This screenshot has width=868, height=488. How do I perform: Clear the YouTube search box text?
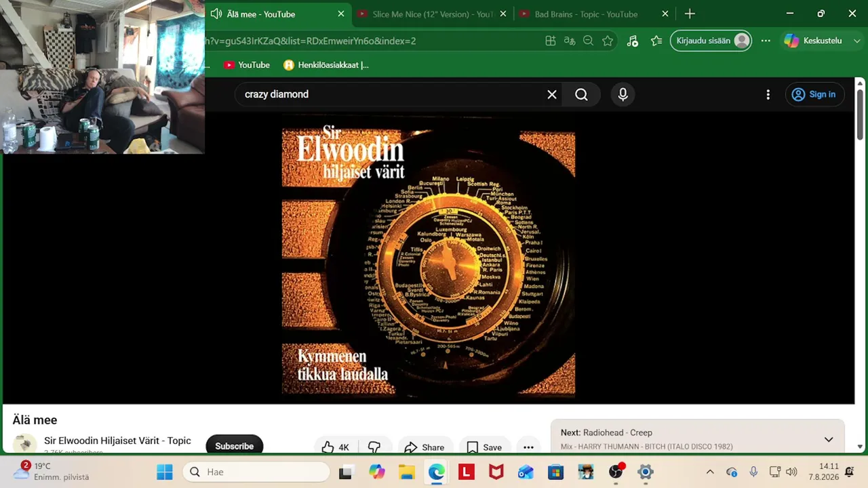pyautogui.click(x=552, y=94)
